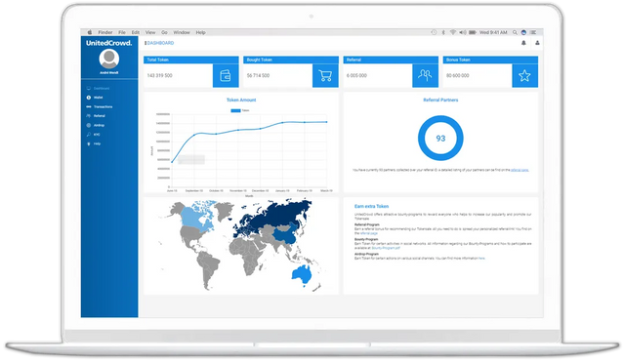Click the Wi-Fi status icon
The height and width of the screenshot is (364, 625).
[453, 32]
